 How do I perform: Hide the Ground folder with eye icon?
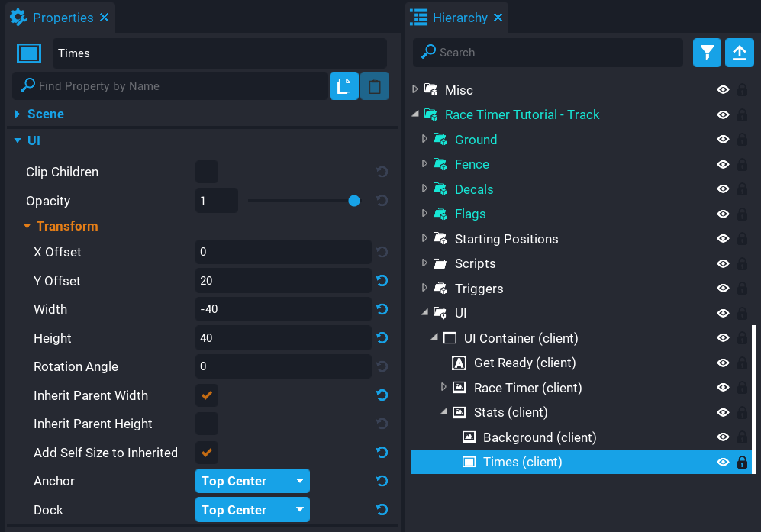point(723,140)
